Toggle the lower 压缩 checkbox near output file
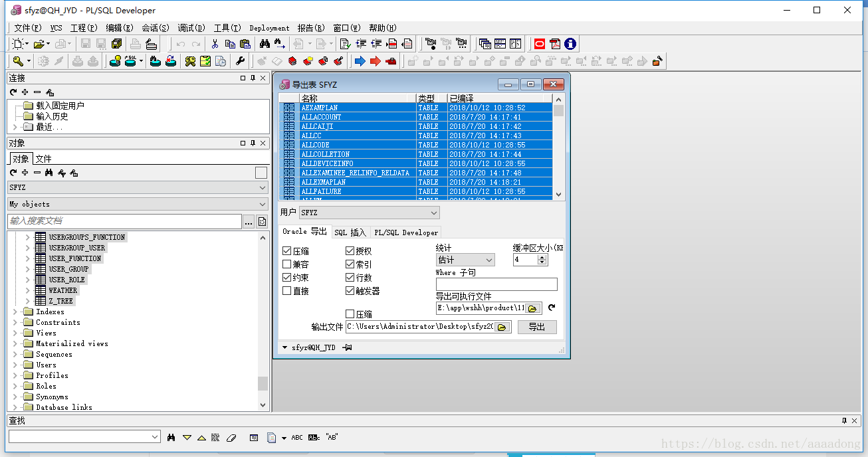This screenshot has width=868, height=457. (350, 314)
